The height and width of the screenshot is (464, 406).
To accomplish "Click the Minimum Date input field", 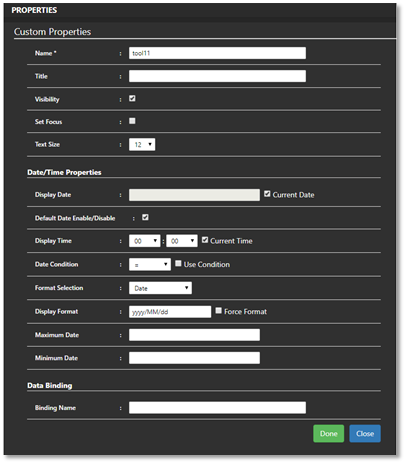I will [x=194, y=358].
